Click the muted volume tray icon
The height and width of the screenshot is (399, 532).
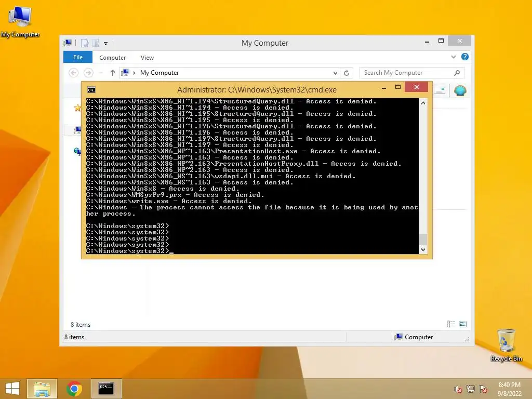458,389
